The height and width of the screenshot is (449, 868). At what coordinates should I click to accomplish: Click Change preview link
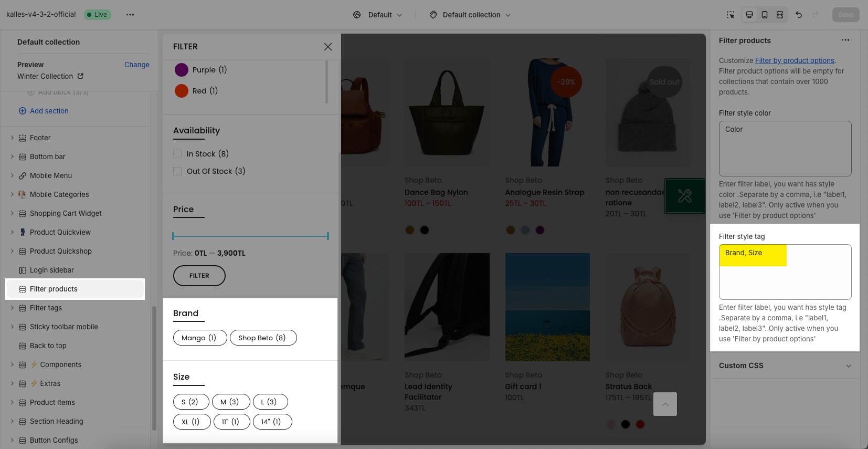tap(137, 65)
